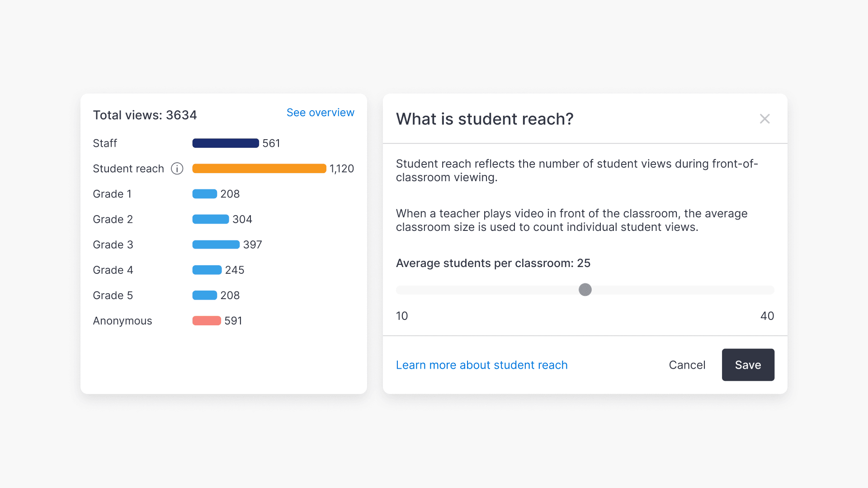The image size is (868, 488).
Task: Follow the Learn more about student reach link
Action: coord(481,365)
